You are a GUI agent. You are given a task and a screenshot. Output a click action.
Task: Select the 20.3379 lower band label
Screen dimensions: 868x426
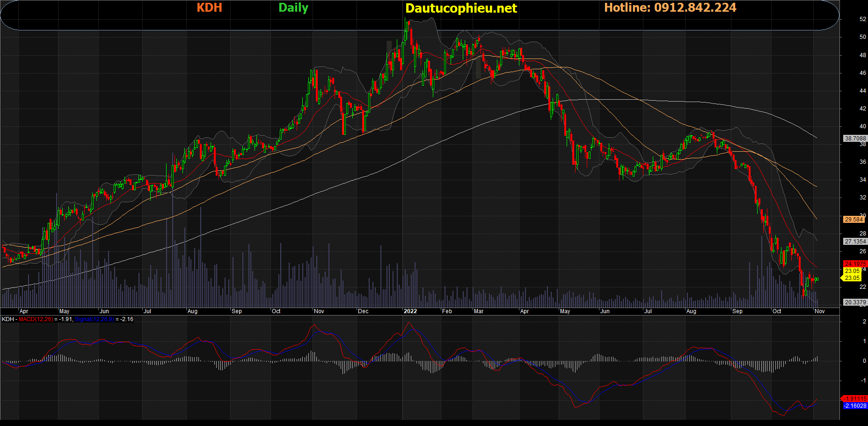855,302
